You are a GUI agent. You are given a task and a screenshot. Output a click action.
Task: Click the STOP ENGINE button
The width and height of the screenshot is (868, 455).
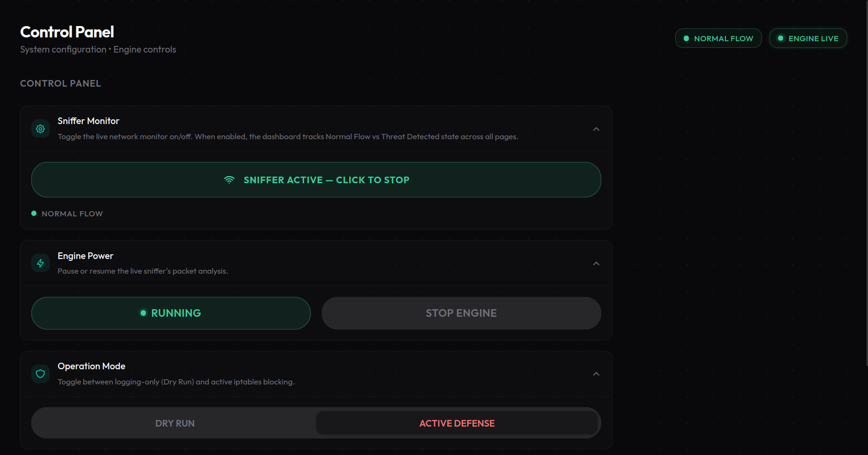(x=461, y=313)
